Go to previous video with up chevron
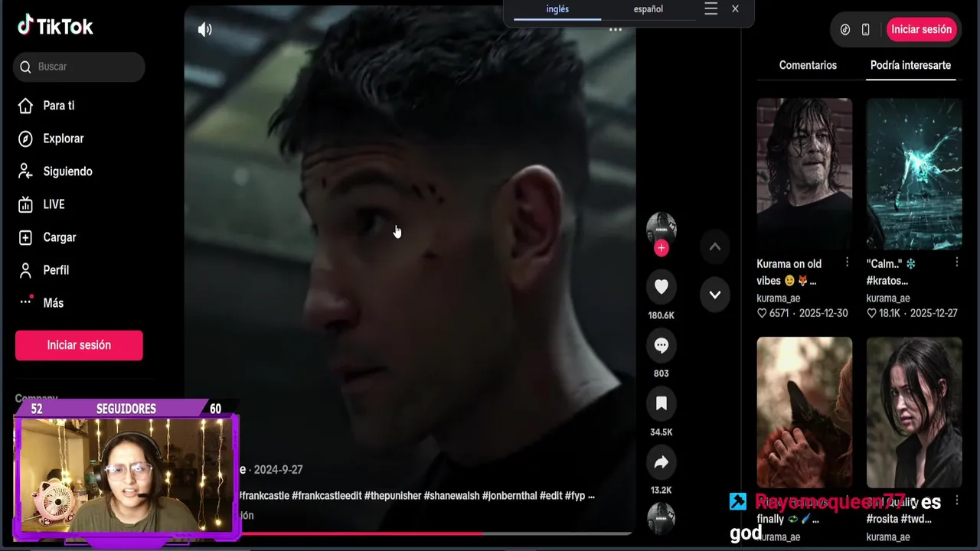 (x=714, y=246)
